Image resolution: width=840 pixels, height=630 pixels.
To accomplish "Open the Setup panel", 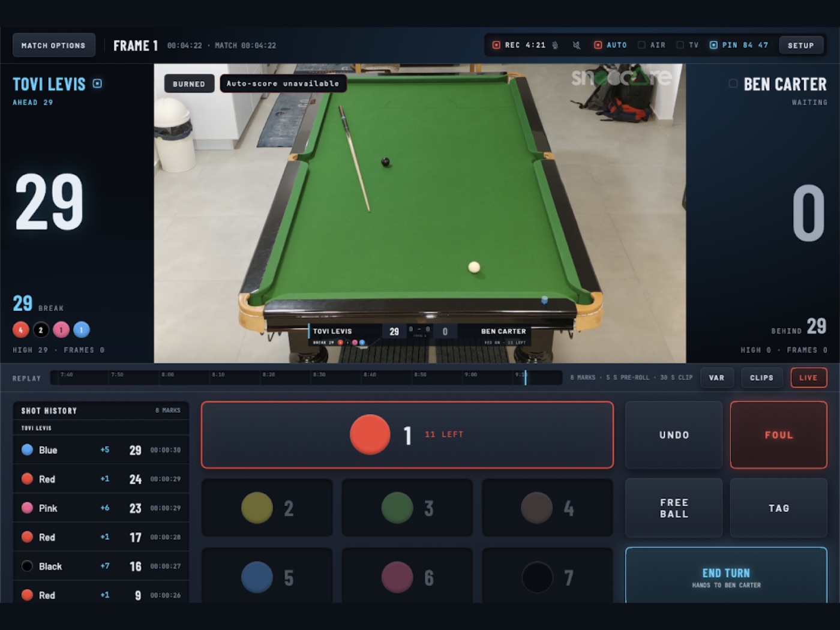I will [801, 45].
